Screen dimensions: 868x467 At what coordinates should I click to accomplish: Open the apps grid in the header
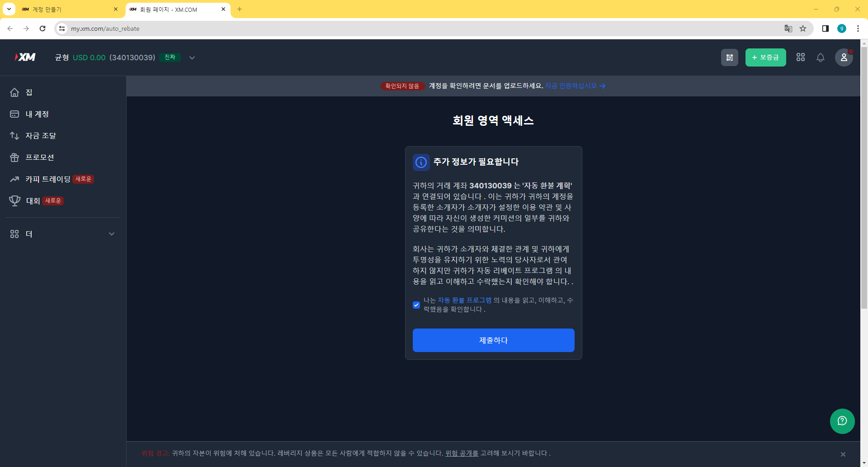pos(800,57)
